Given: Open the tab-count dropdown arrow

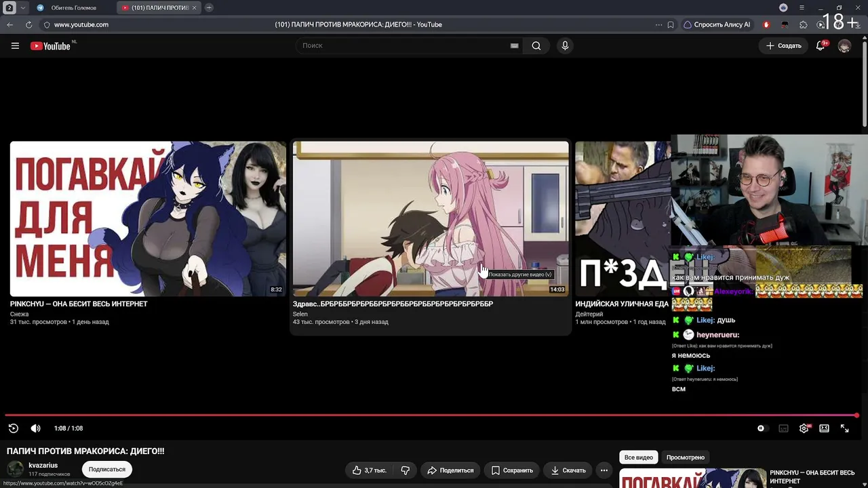Looking at the screenshot, I should [x=23, y=7].
